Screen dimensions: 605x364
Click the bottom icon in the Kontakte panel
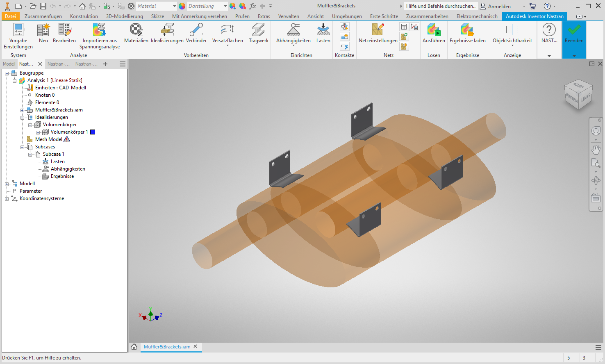345,46
